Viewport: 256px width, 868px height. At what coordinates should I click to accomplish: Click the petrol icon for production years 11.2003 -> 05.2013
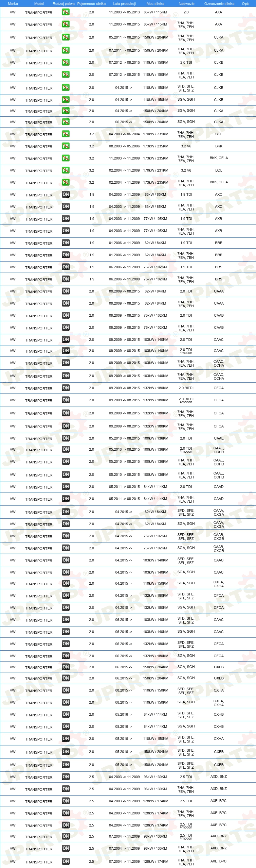tap(65, 12)
